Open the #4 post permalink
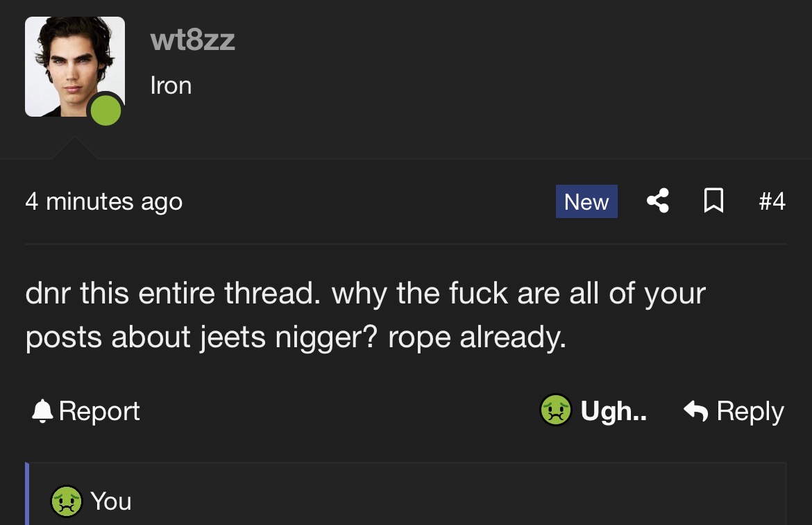812x525 pixels. click(x=772, y=201)
